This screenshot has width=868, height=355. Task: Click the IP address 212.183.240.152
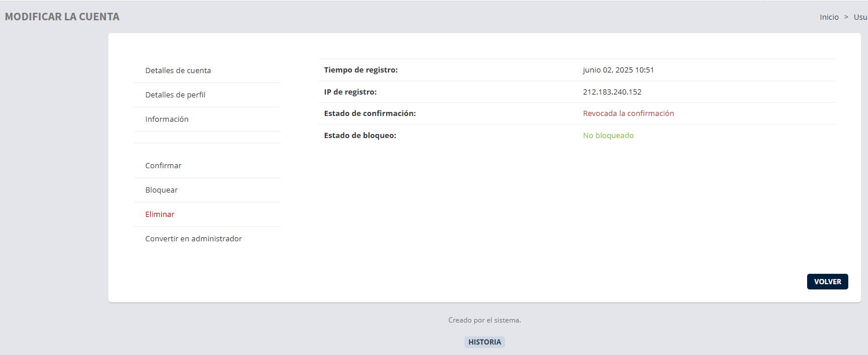pos(612,92)
